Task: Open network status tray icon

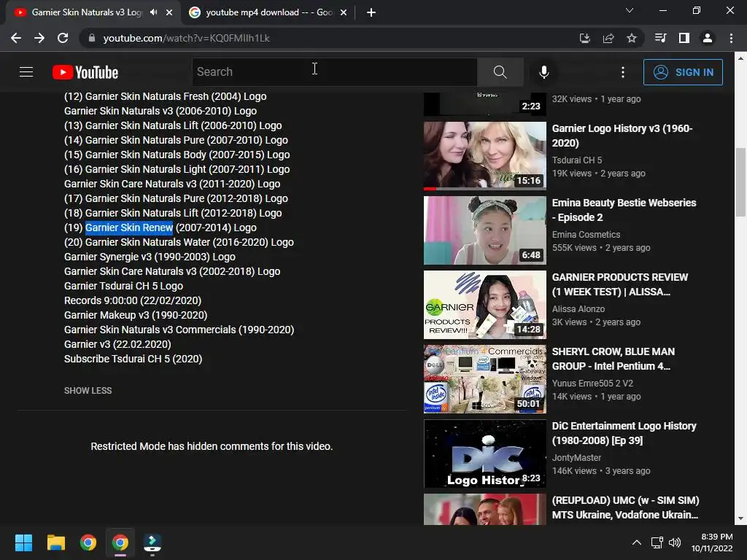Action: coord(657,542)
